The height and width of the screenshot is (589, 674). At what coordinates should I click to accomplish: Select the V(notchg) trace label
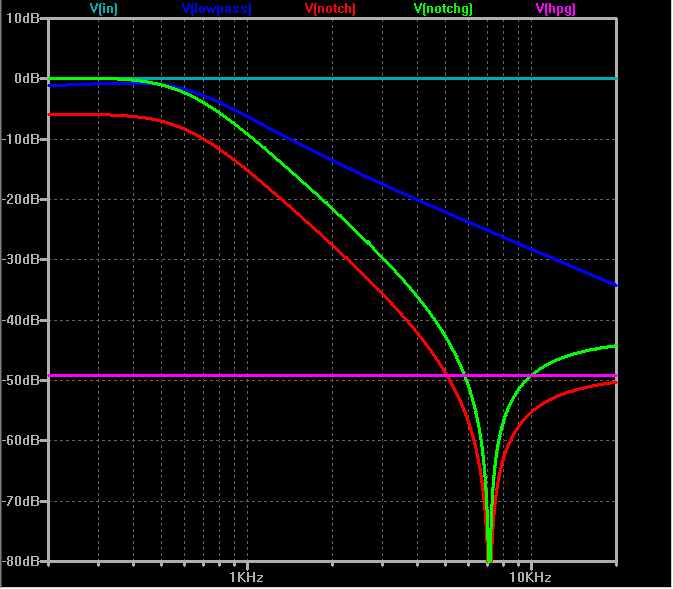tap(443, 8)
